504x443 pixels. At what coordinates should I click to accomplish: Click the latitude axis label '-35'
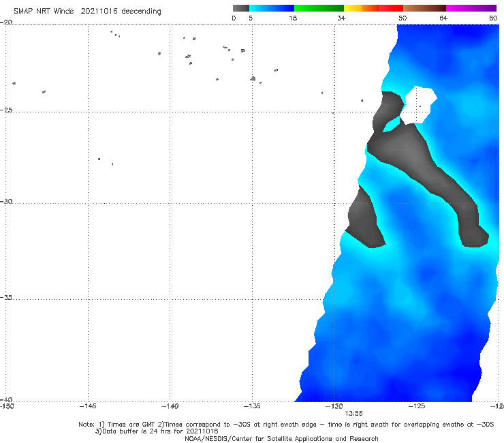pos(6,298)
